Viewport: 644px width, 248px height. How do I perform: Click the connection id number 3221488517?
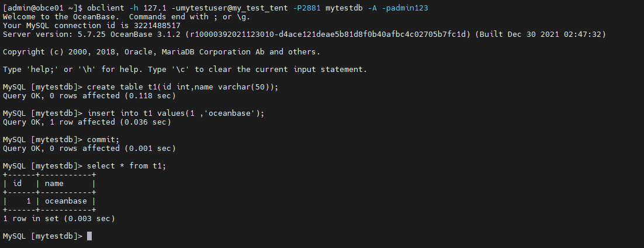coord(157,26)
